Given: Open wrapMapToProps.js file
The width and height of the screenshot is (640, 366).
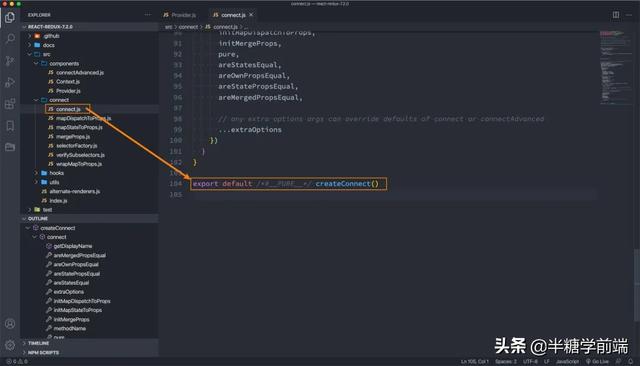Looking at the screenshot, I should pyautogui.click(x=79, y=164).
